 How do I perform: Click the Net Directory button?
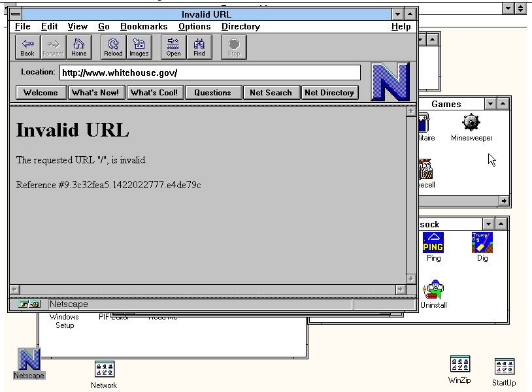point(330,93)
